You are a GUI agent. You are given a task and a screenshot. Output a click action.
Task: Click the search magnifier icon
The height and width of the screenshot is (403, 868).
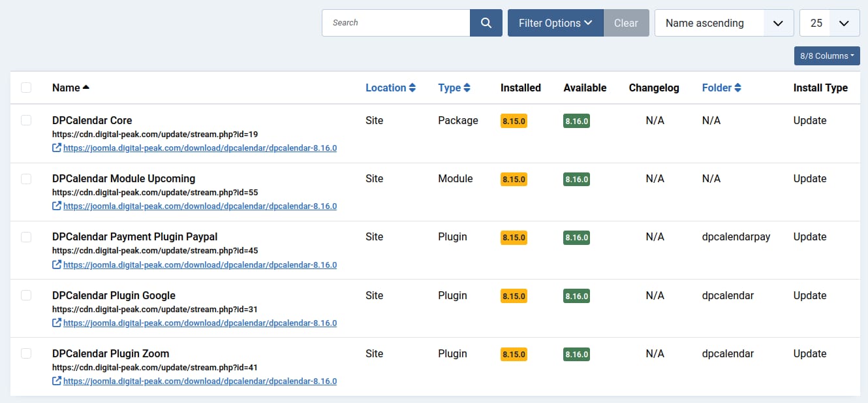click(x=486, y=22)
